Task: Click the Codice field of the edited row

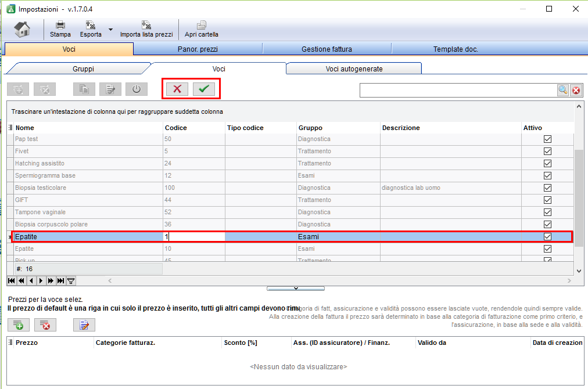Action: 194,236
